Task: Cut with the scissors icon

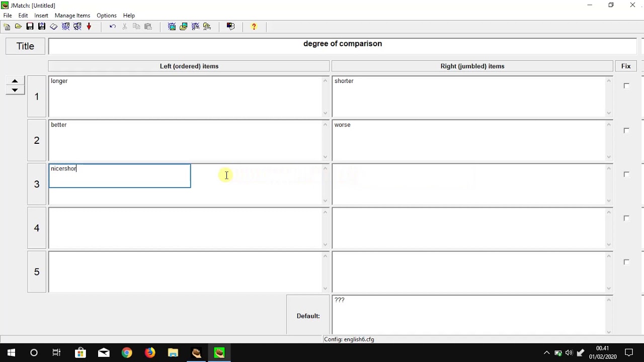Action: coord(125,27)
